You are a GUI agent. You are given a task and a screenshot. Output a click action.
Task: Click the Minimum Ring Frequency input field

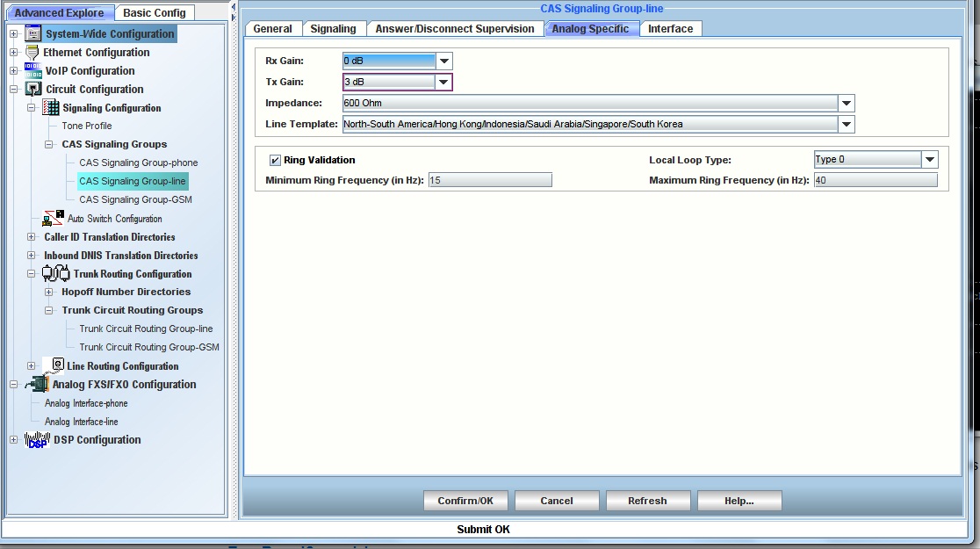click(x=490, y=180)
